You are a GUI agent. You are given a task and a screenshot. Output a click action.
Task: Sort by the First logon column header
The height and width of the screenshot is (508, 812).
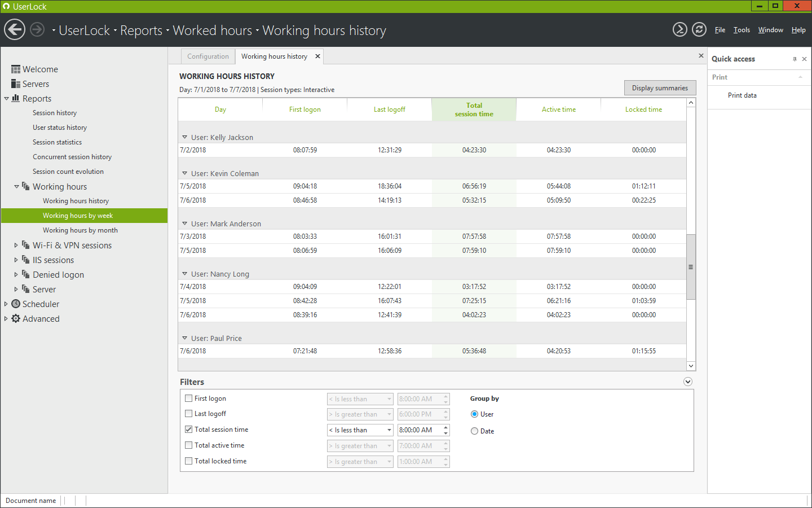click(304, 110)
